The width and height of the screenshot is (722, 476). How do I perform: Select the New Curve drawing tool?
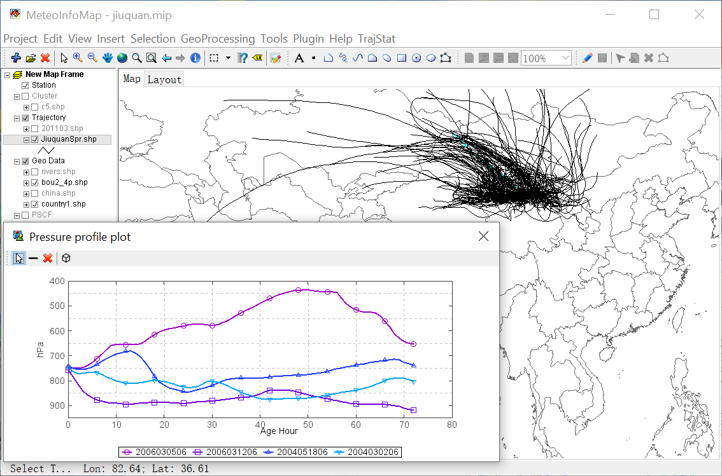[358, 58]
